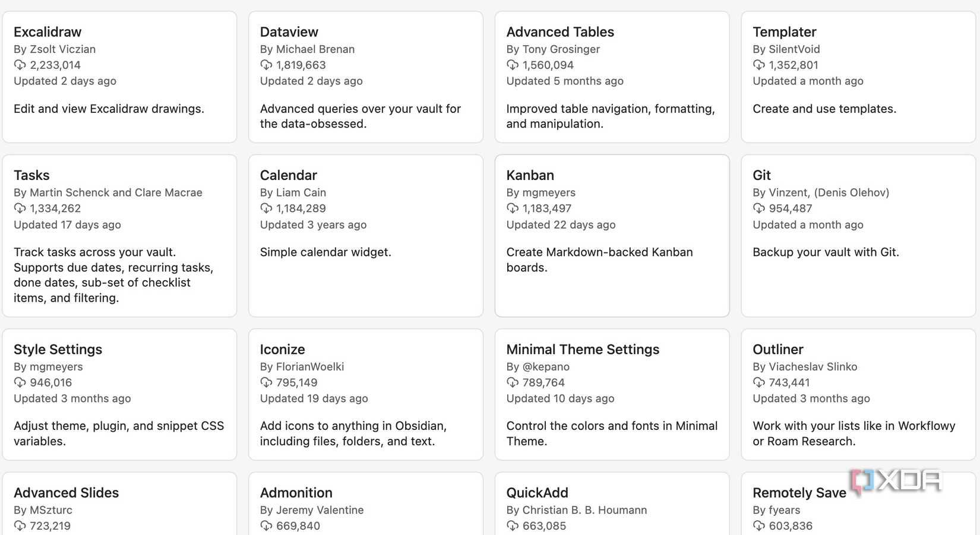Click the download icon beside Dataview's count
The width and height of the screenshot is (980, 535).
(265, 65)
